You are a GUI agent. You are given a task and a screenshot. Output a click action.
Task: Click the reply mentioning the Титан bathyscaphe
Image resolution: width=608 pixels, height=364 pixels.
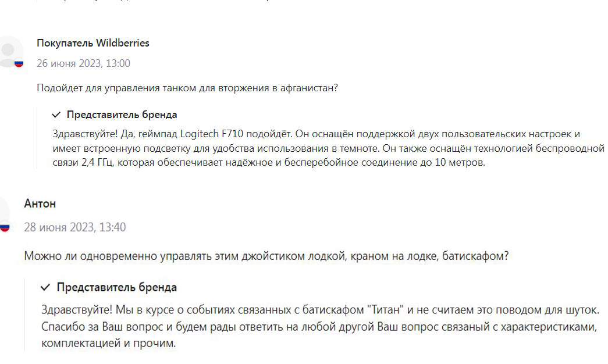[320, 326]
